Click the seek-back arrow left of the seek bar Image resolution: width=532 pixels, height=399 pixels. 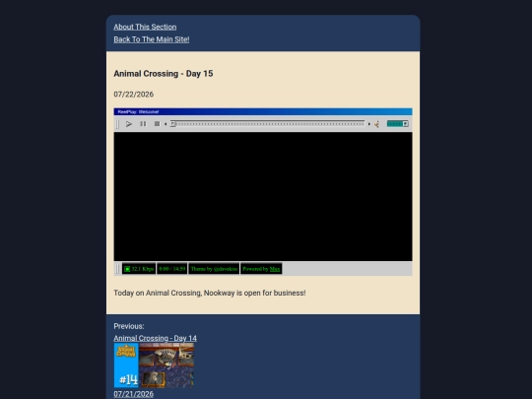166,124
